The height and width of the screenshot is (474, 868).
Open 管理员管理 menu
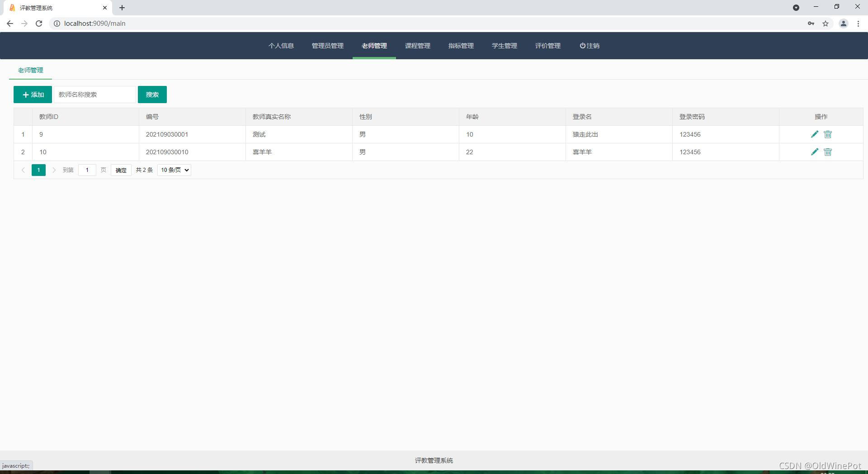(328, 46)
